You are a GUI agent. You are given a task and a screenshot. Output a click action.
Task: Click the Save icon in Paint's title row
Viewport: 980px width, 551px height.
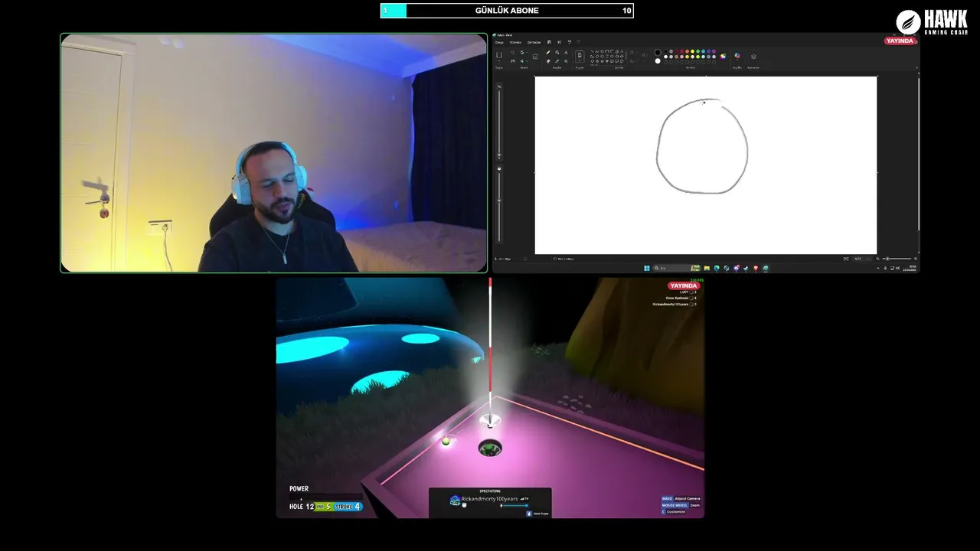(x=549, y=42)
